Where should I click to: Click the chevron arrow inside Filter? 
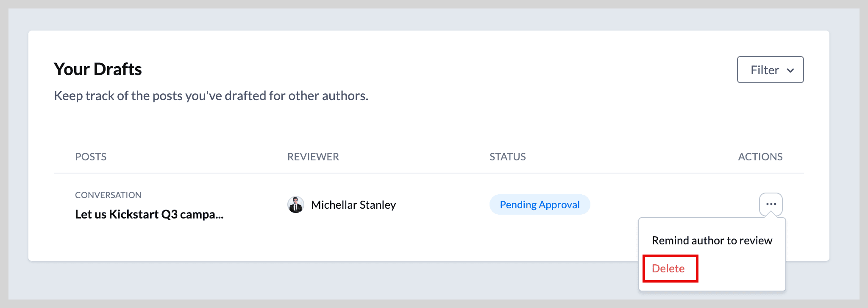[x=790, y=70]
